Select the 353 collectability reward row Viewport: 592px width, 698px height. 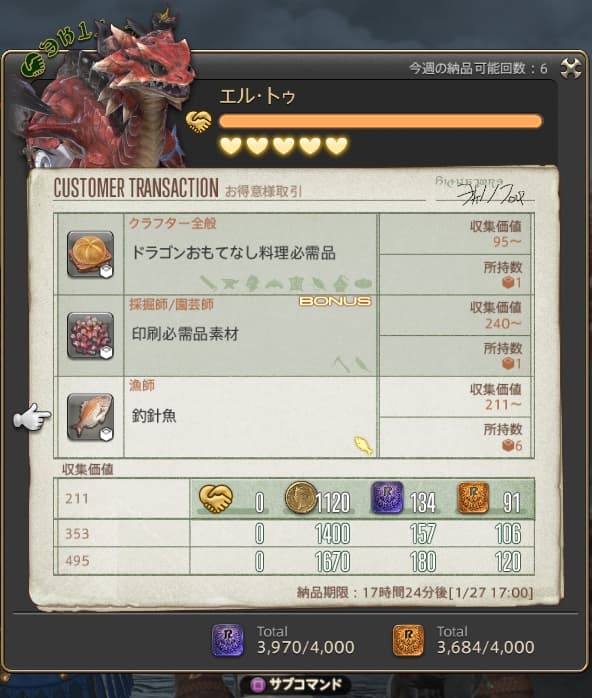pos(294,533)
